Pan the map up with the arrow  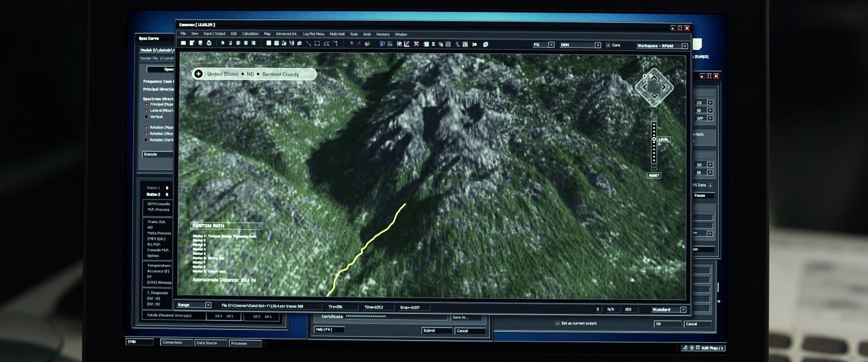click(654, 78)
